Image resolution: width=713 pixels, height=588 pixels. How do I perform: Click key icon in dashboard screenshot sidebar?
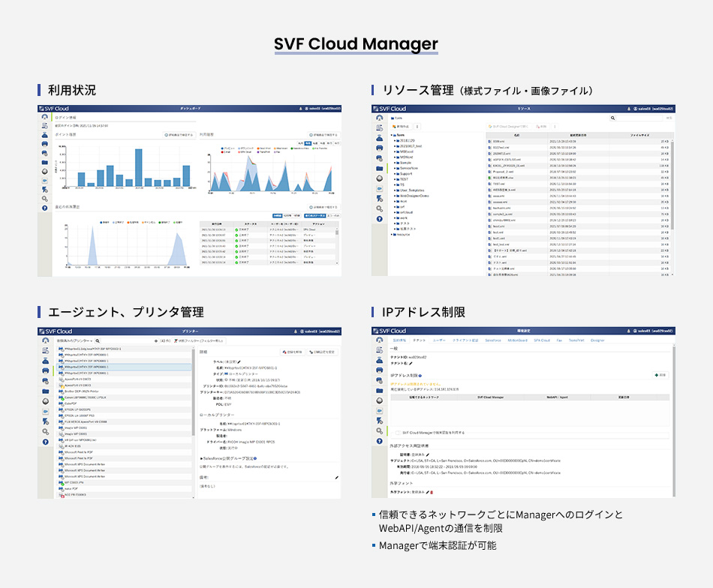click(45, 199)
